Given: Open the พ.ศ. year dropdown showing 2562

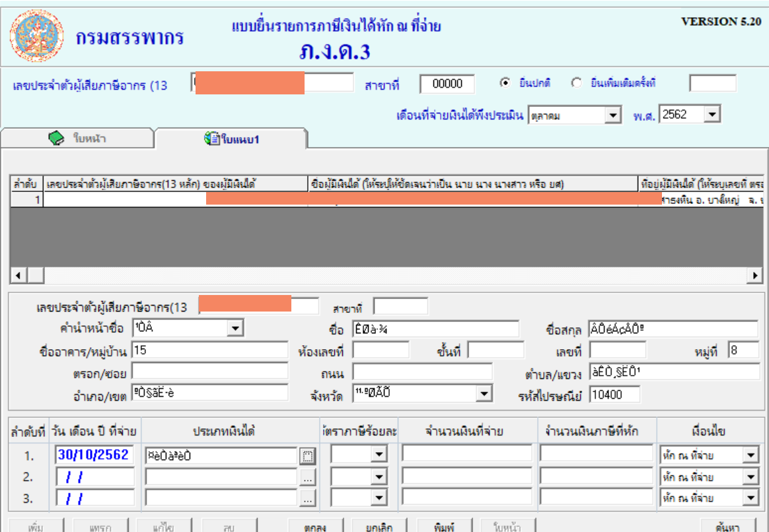Looking at the screenshot, I should 712,115.
